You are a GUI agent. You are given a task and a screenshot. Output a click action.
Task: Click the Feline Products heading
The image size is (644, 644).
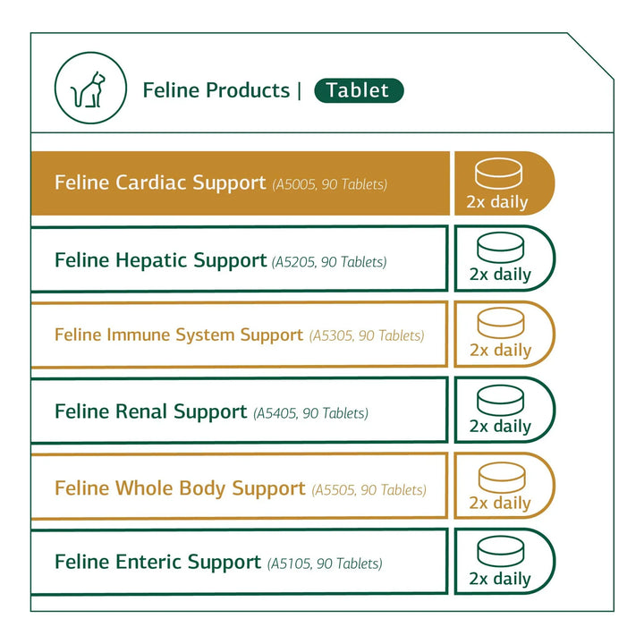coord(216,90)
